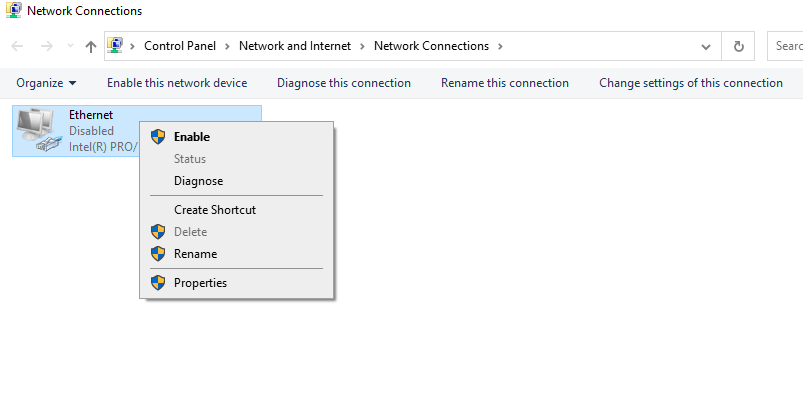The width and height of the screenshot is (803, 409).
Task: Click the shield icon beside Rename
Action: [x=157, y=254]
